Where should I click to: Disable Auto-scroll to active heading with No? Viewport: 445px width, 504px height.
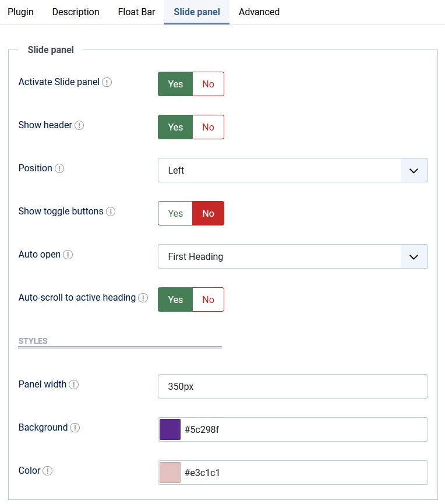[x=208, y=299]
